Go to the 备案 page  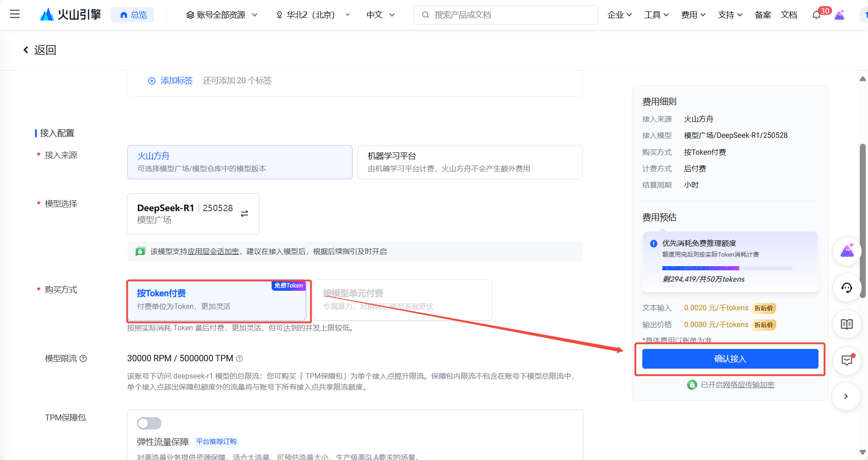(763, 15)
